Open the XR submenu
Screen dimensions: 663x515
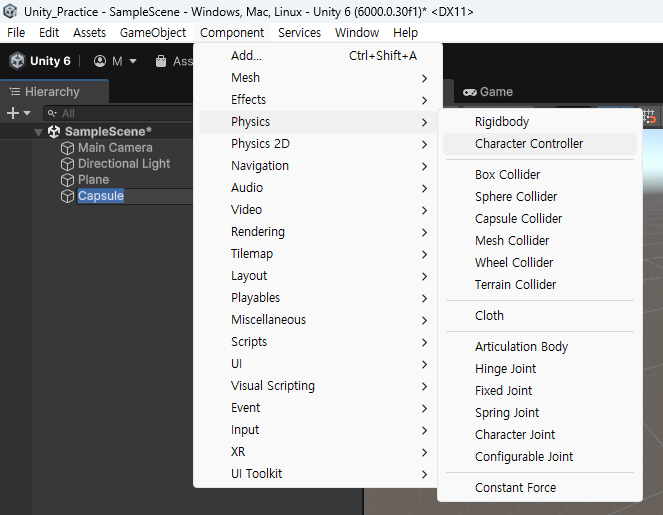tap(318, 452)
